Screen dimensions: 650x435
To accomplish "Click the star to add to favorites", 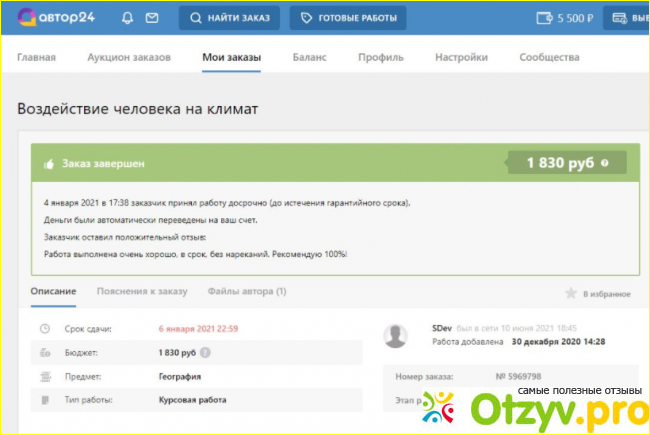I will [x=571, y=294].
